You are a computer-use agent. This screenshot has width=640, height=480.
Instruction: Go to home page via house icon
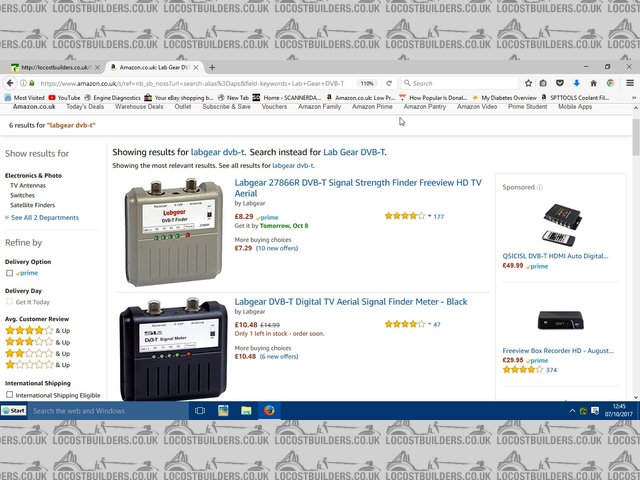pos(593,83)
